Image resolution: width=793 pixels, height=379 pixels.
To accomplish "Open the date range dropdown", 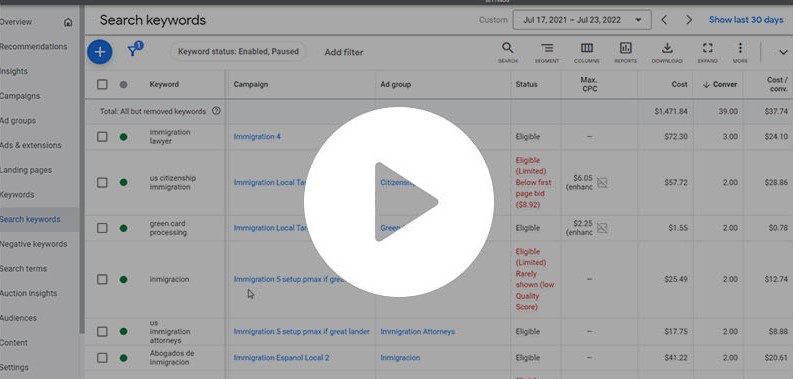I will tap(582, 20).
